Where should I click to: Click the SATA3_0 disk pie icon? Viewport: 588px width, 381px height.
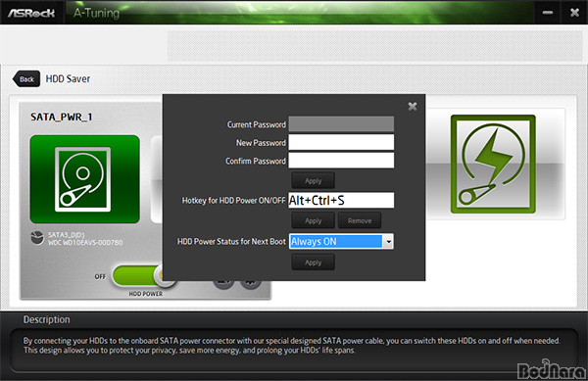(x=37, y=238)
